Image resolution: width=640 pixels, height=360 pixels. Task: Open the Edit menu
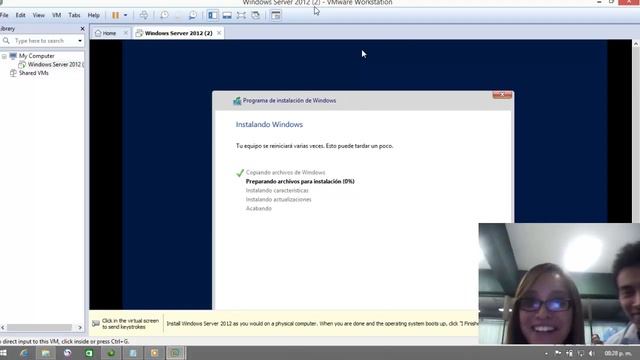pyautogui.click(x=20, y=15)
